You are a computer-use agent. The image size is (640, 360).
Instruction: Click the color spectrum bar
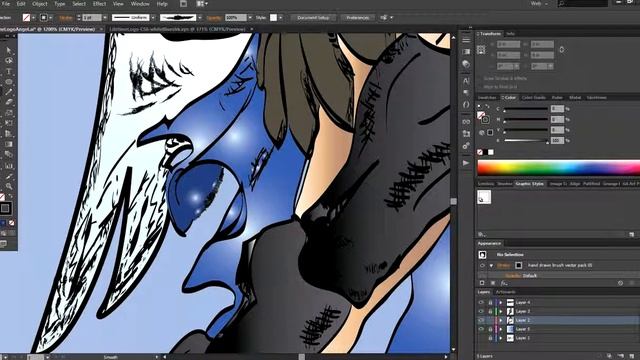(x=558, y=168)
